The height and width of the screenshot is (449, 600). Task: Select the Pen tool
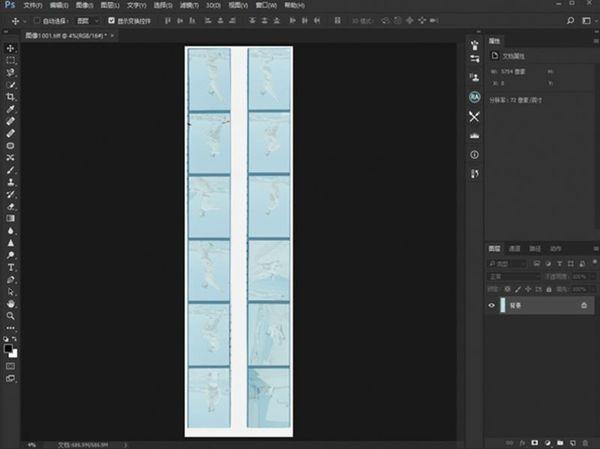tap(10, 279)
